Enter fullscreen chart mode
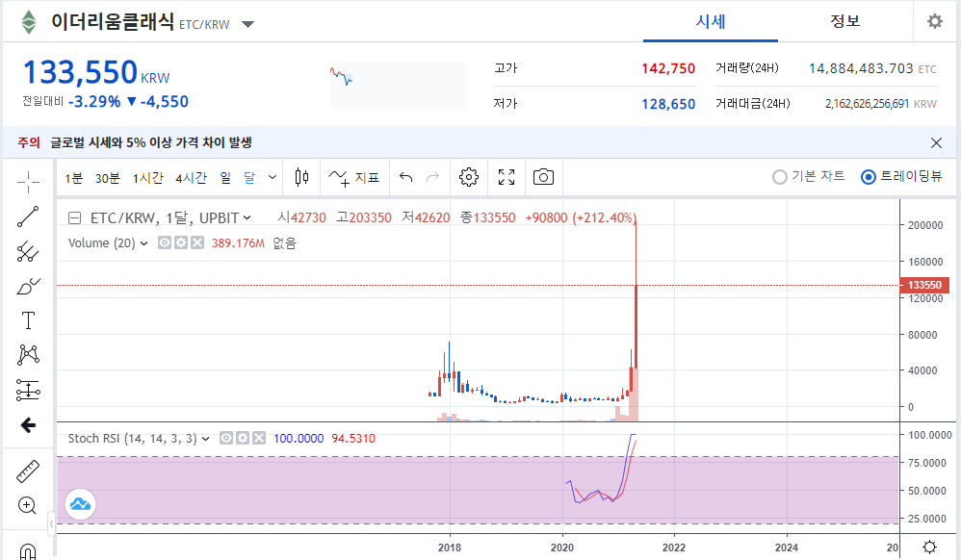The height and width of the screenshot is (560, 961). 506,177
